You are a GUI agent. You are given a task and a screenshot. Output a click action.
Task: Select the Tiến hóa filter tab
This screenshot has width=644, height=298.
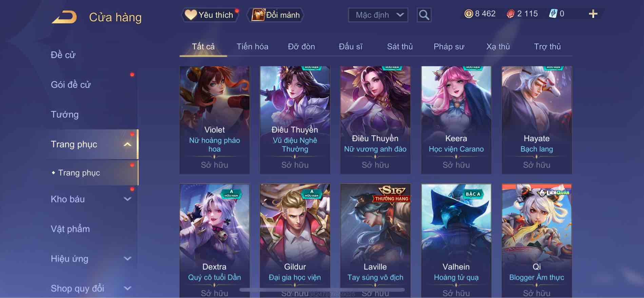pos(252,46)
